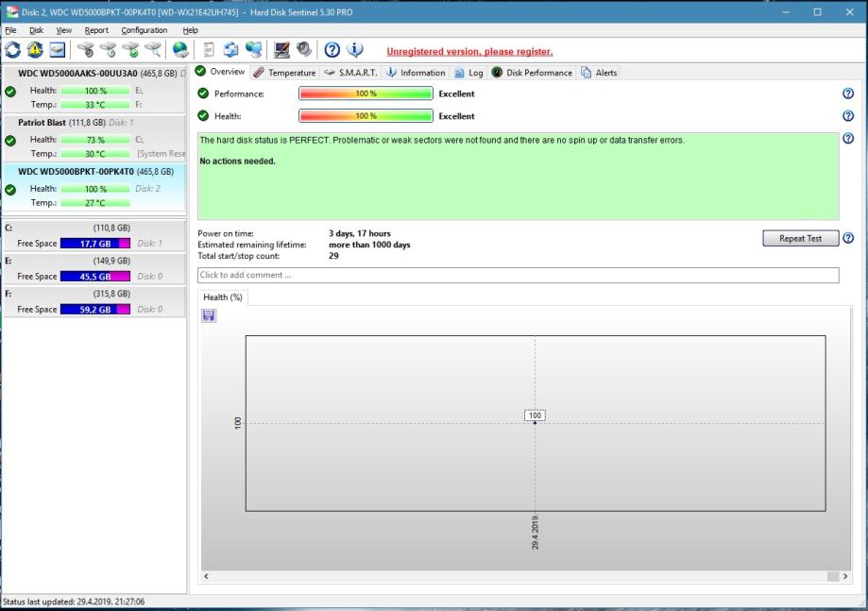Click the unregistered version register link
This screenshot has width=868, height=611.
pyautogui.click(x=469, y=51)
